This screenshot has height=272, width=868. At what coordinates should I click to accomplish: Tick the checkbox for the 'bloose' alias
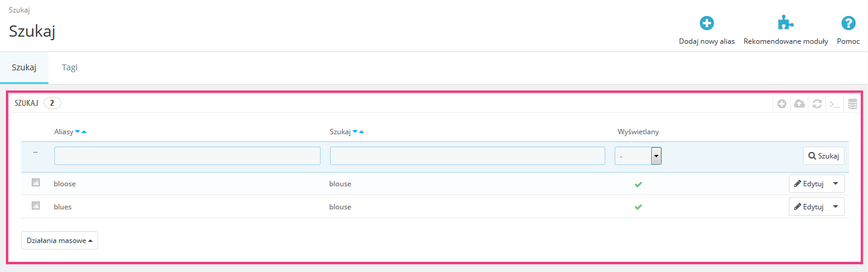click(35, 183)
